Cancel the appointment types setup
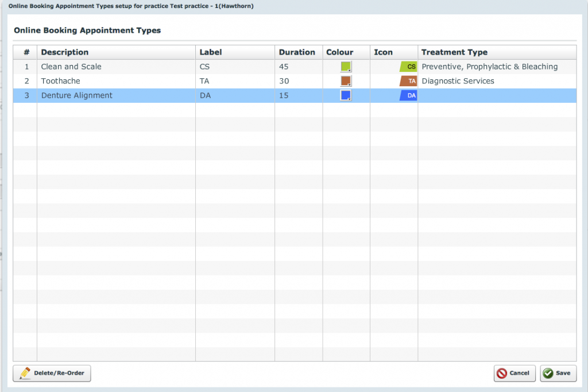Screen dimensions: 588x392 (x=514, y=373)
